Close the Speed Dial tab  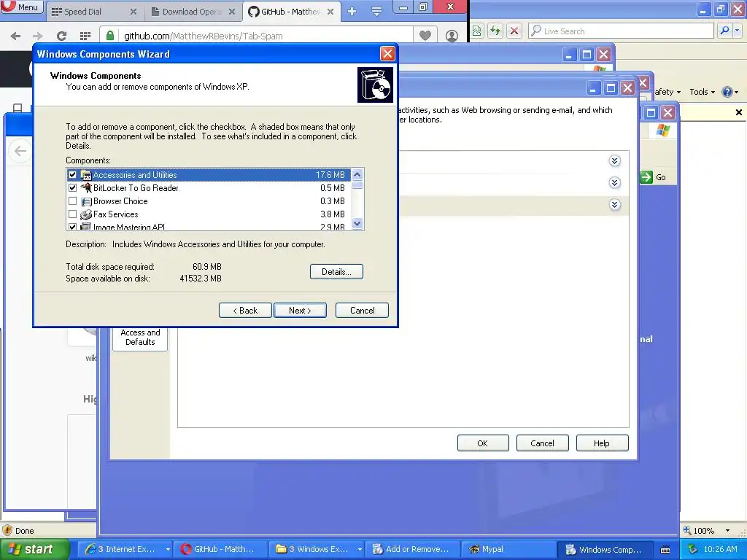pyautogui.click(x=133, y=12)
